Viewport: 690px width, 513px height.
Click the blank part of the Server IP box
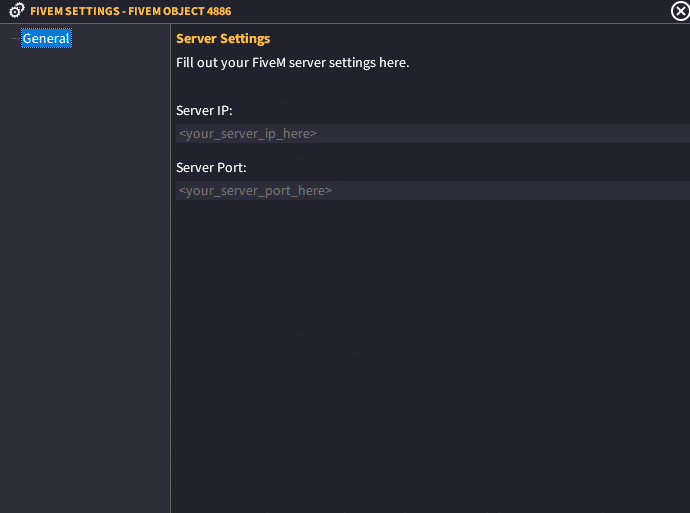tap(504, 133)
